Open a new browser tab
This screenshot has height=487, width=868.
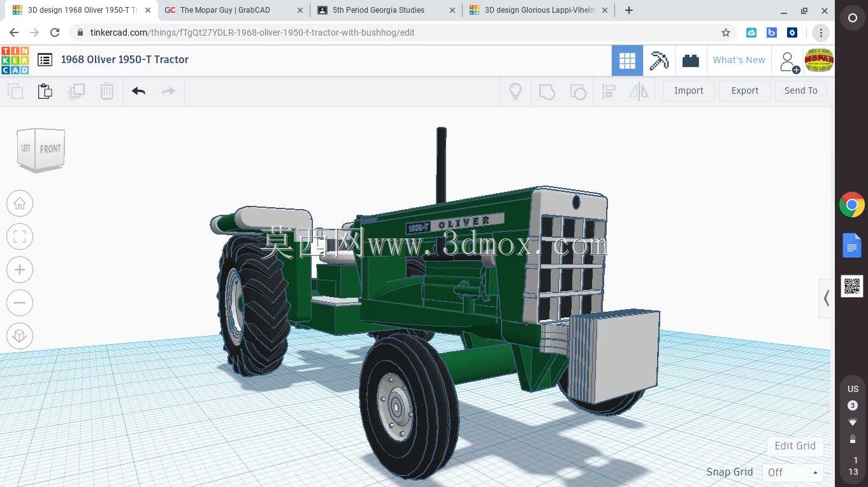click(x=629, y=10)
